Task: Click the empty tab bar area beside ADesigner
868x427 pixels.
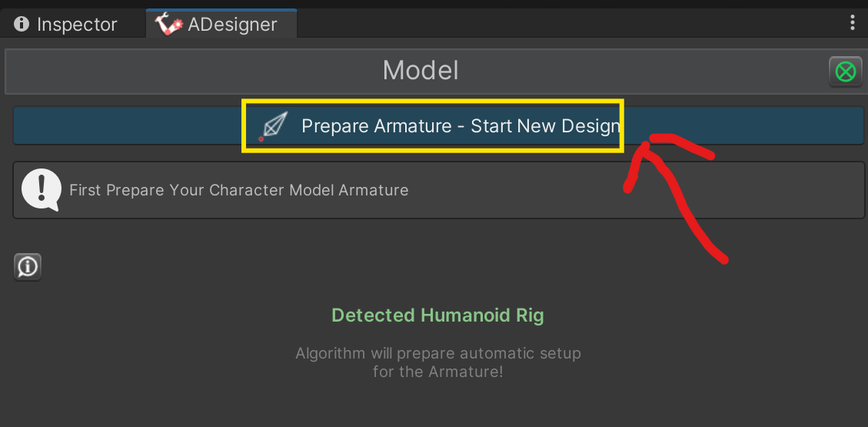Action: click(570, 25)
